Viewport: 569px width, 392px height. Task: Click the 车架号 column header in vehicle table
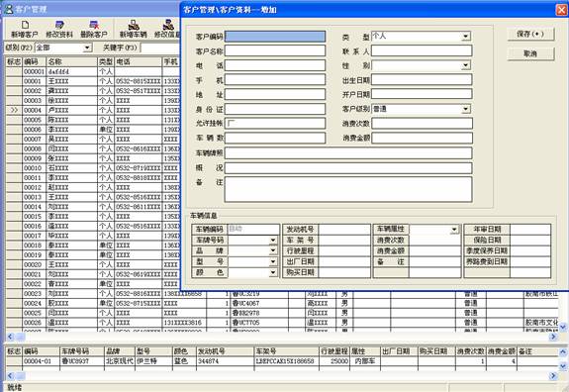tap(287, 351)
